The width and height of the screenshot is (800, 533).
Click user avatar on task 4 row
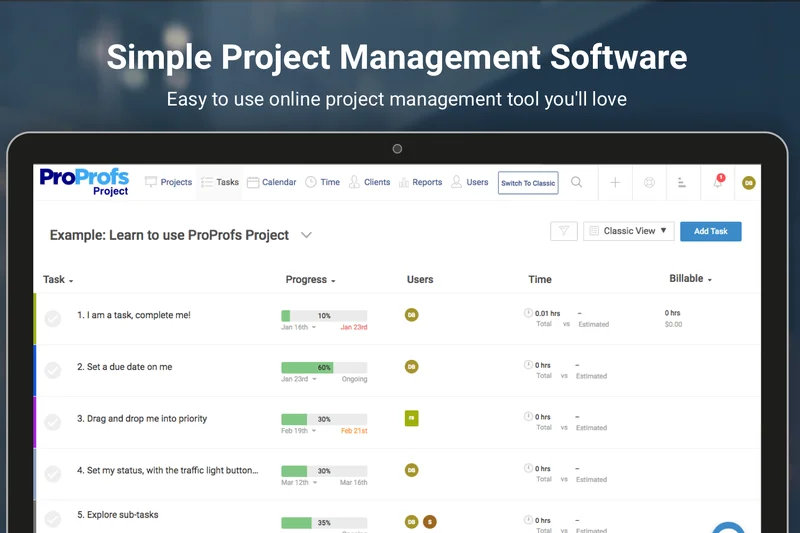412,470
